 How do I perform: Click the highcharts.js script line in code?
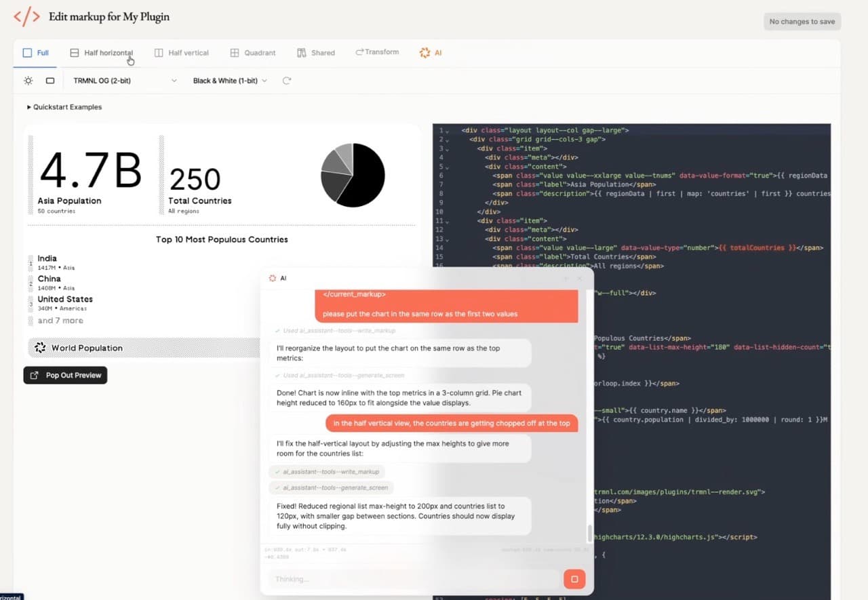675,537
